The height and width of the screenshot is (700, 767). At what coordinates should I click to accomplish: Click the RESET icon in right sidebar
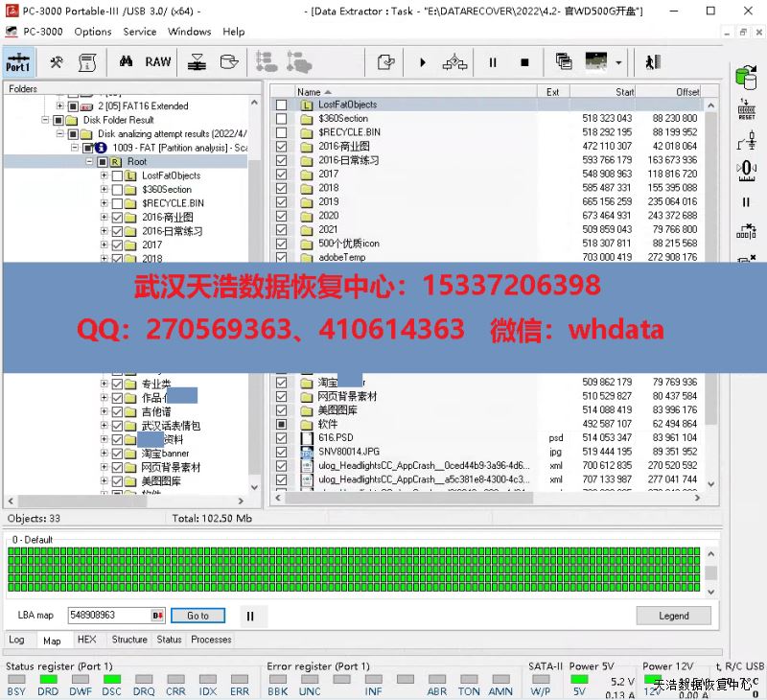pos(746,109)
